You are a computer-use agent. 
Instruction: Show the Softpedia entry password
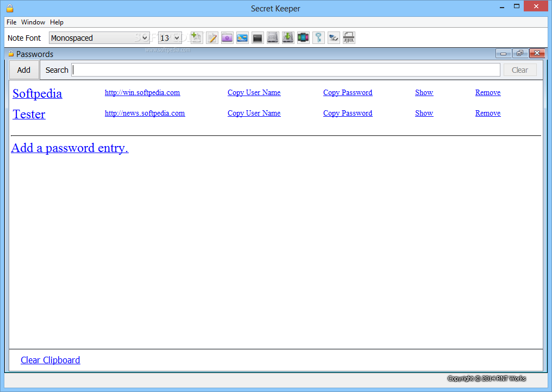click(x=424, y=92)
